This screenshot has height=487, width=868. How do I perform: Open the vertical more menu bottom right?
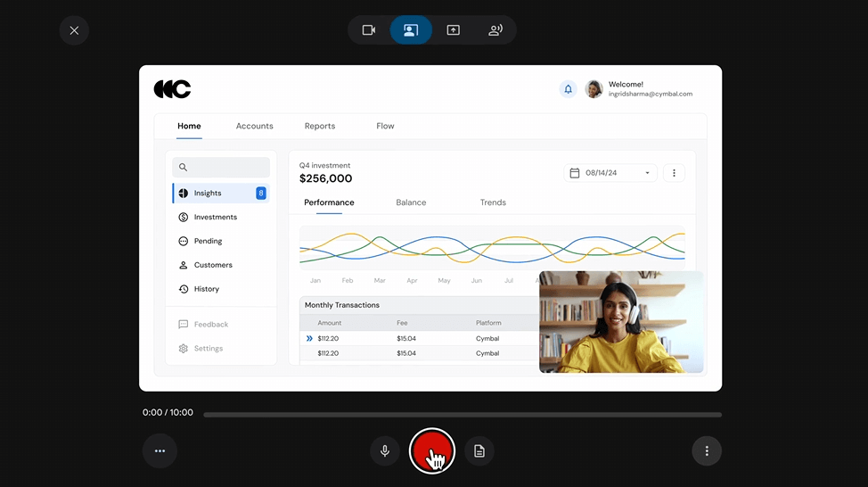click(x=707, y=451)
